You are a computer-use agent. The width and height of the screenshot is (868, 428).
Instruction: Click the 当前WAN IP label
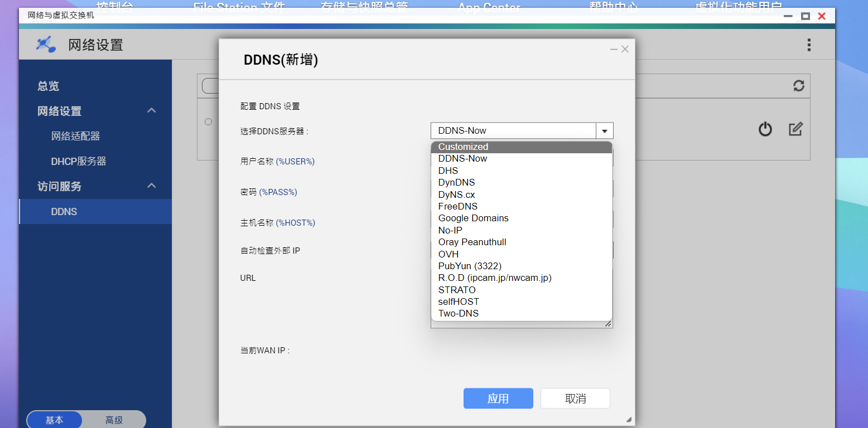click(x=265, y=351)
